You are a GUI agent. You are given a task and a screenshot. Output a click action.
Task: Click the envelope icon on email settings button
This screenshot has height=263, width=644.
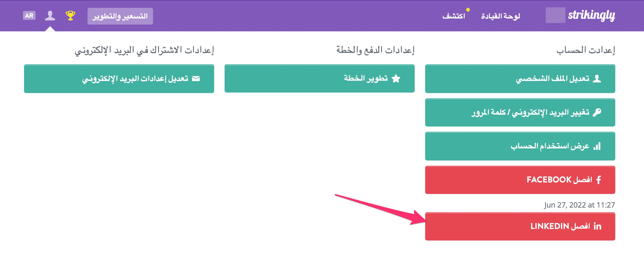(196, 79)
